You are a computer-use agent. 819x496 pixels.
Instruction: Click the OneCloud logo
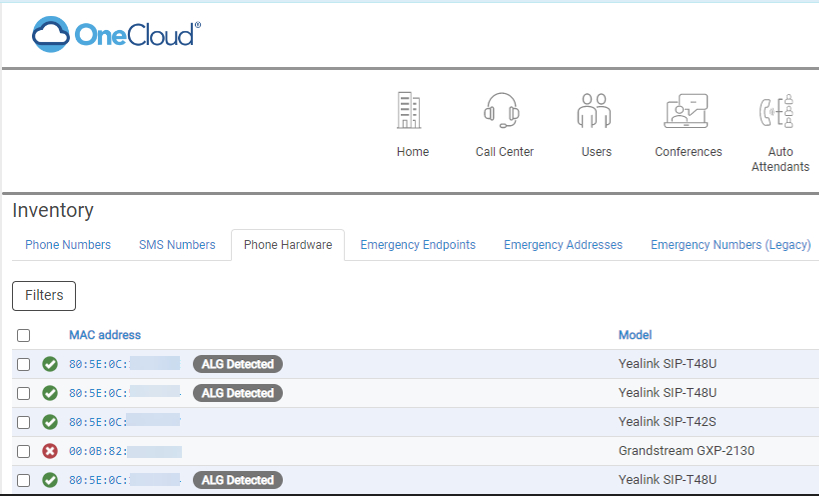tap(116, 34)
